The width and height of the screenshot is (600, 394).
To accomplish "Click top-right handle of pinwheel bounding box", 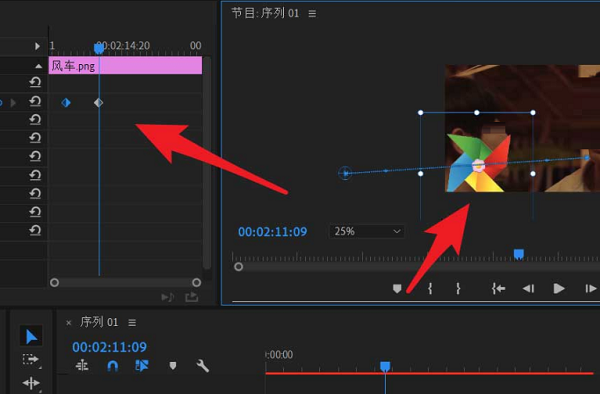I will pyautogui.click(x=533, y=112).
